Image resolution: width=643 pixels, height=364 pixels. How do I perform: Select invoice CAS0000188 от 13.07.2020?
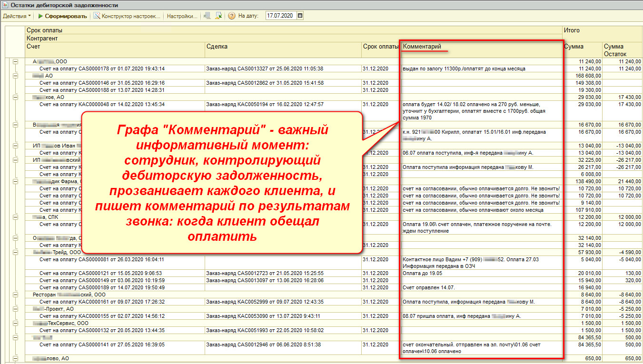pos(102,90)
